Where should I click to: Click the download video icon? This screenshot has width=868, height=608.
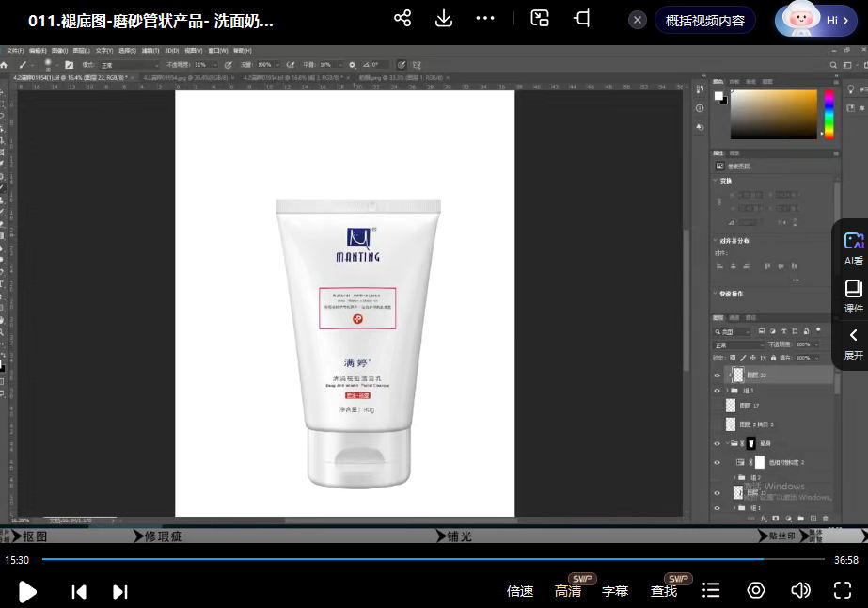pyautogui.click(x=444, y=19)
